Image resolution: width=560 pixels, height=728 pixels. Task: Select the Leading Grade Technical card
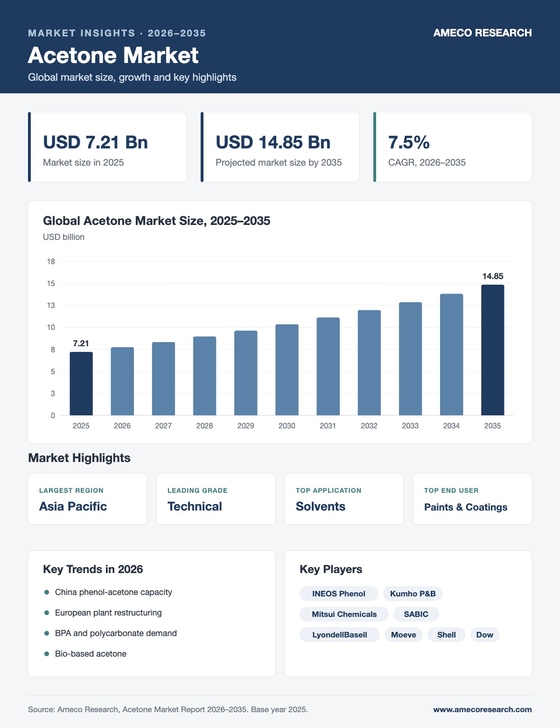(x=216, y=499)
